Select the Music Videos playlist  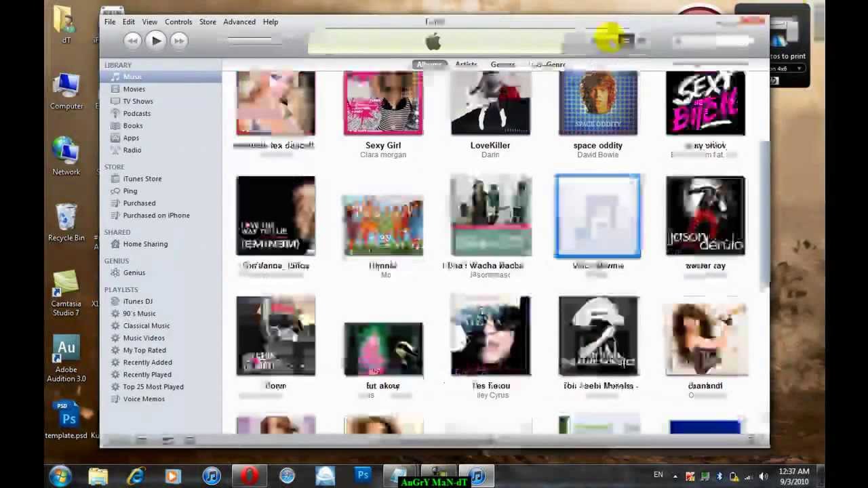161,338
